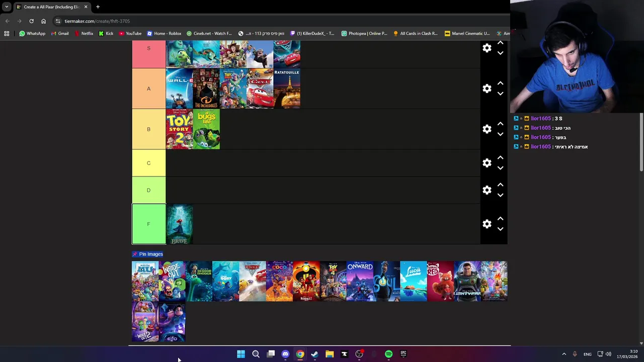
Task: Select the Elio poster
Action: point(172,322)
